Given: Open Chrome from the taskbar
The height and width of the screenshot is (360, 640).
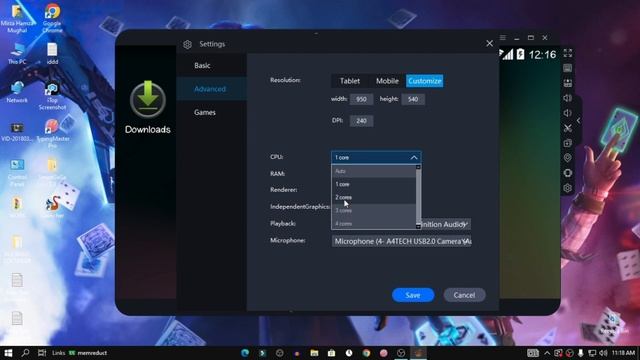Looking at the screenshot, I should pos(366,353).
